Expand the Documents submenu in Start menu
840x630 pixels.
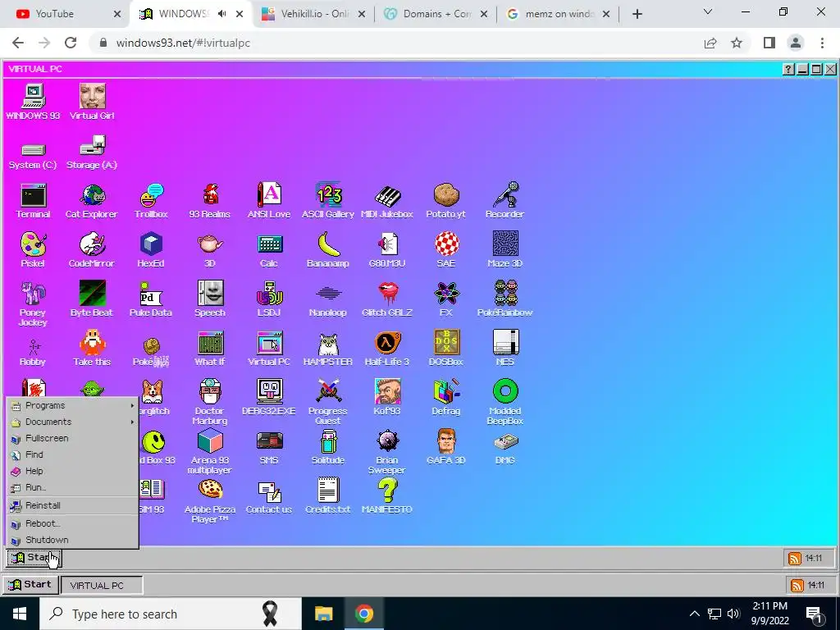point(72,422)
